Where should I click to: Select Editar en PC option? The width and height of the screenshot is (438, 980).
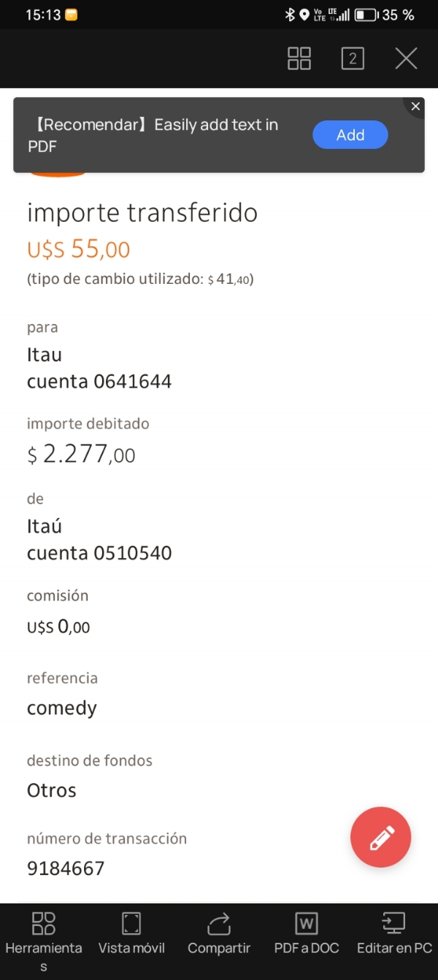coord(394,934)
